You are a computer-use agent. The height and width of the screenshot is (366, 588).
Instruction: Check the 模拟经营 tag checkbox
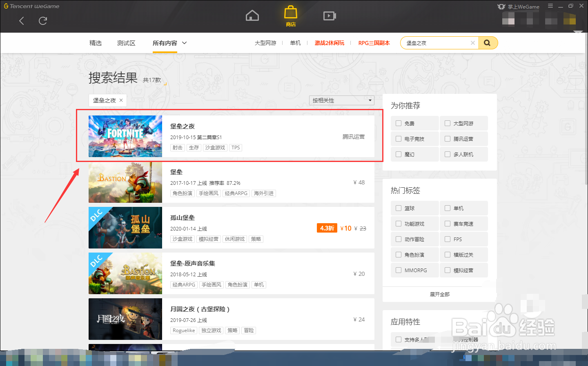(448, 270)
